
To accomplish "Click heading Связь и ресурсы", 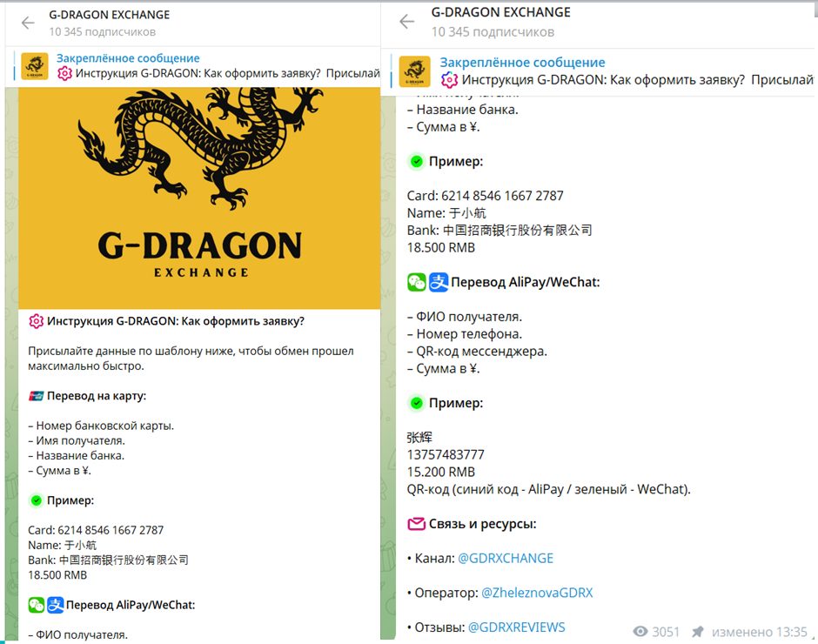I will (483, 524).
